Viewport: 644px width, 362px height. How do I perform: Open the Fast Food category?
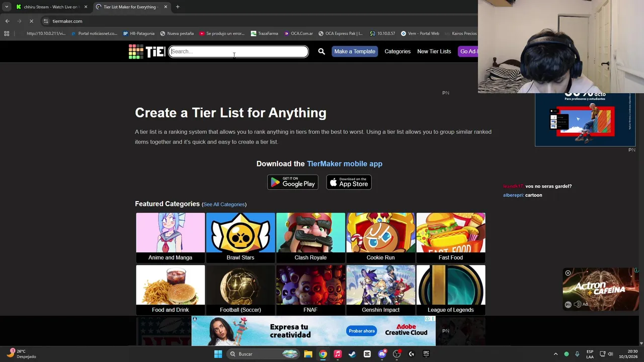point(450,237)
